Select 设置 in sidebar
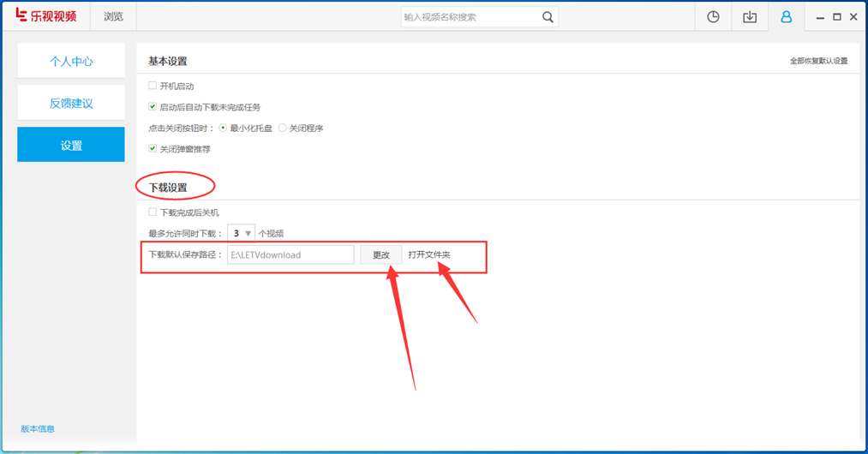868x454 pixels. (71, 145)
